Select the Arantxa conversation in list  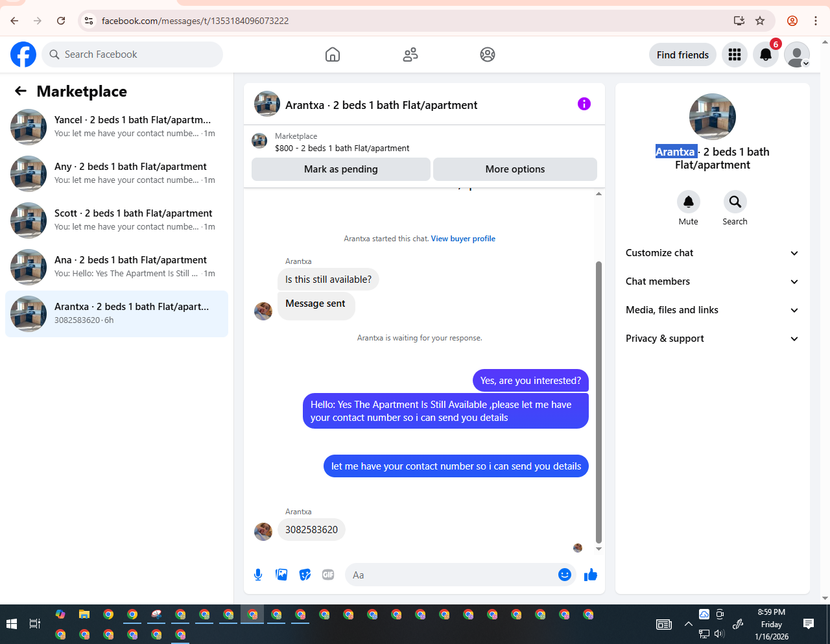[117, 314]
